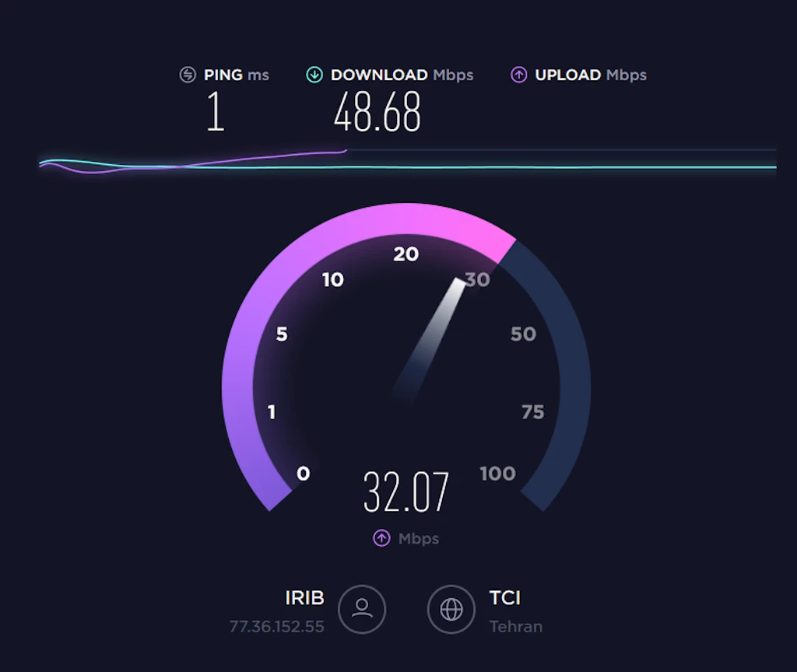This screenshot has width=797, height=672.
Task: Click the IRIB provider name
Action: coord(304,598)
